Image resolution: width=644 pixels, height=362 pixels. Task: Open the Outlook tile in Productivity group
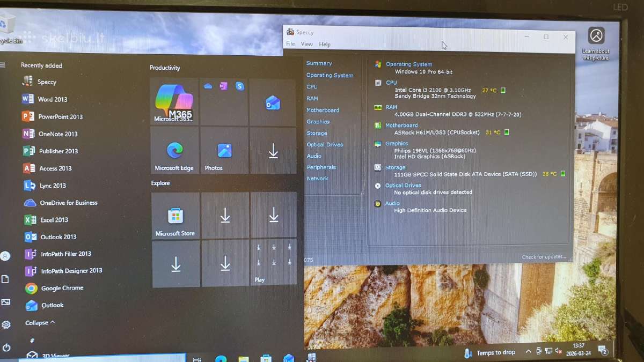(x=273, y=102)
